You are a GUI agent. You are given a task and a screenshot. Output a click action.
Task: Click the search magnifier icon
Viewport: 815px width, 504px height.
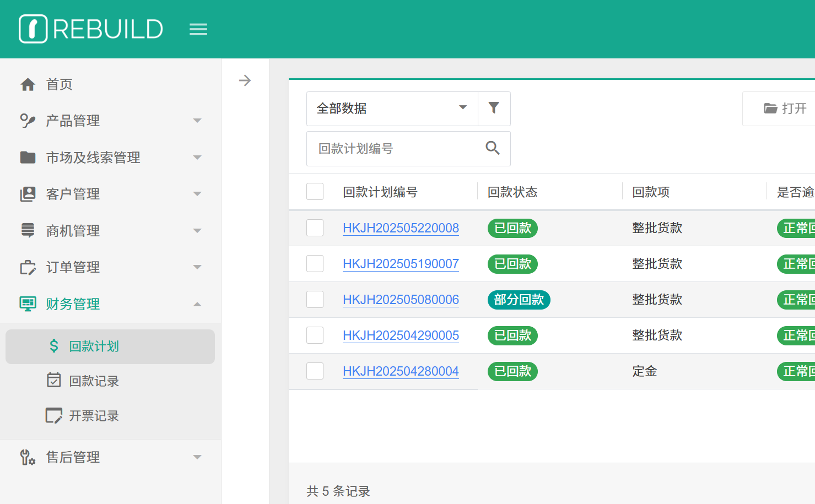[493, 148]
